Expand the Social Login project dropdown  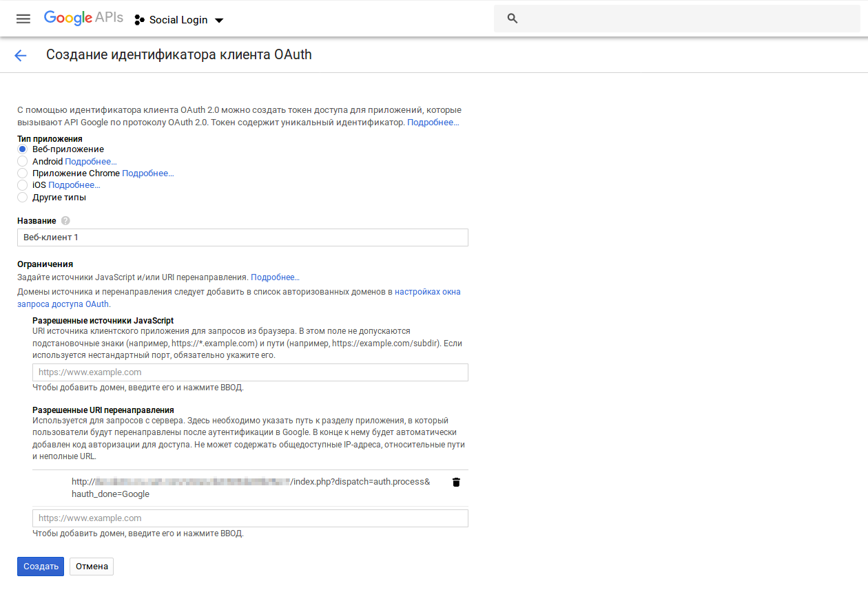click(219, 21)
